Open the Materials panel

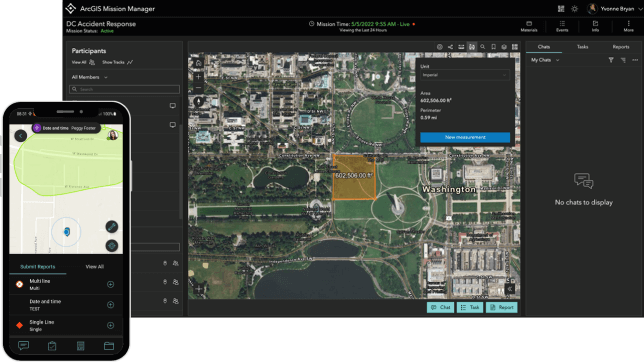point(529,26)
